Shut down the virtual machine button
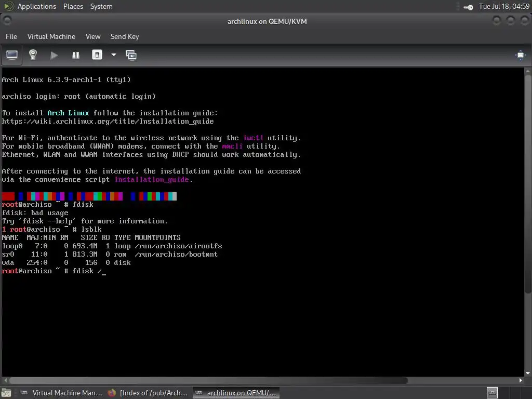The width and height of the screenshot is (532, 399). [x=97, y=55]
